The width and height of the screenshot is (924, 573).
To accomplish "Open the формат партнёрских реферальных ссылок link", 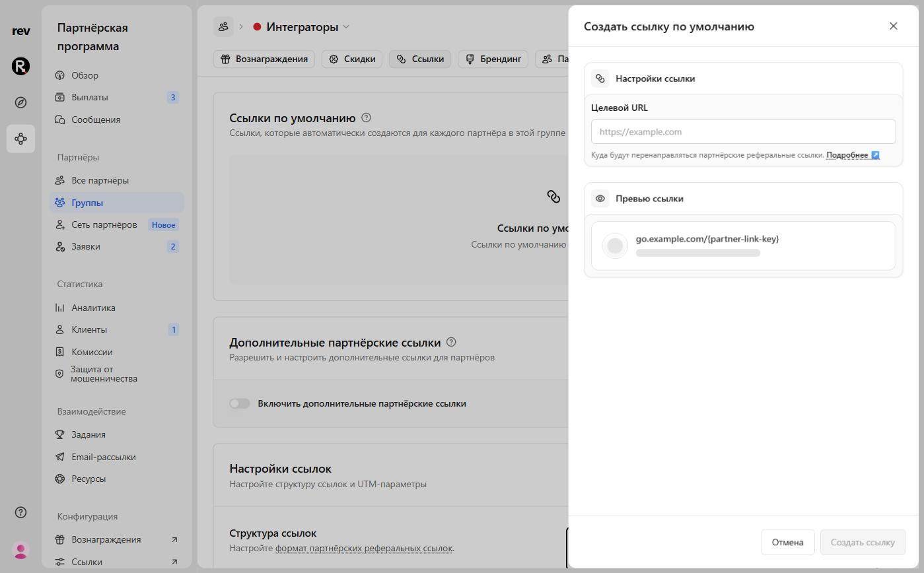I will coord(364,548).
